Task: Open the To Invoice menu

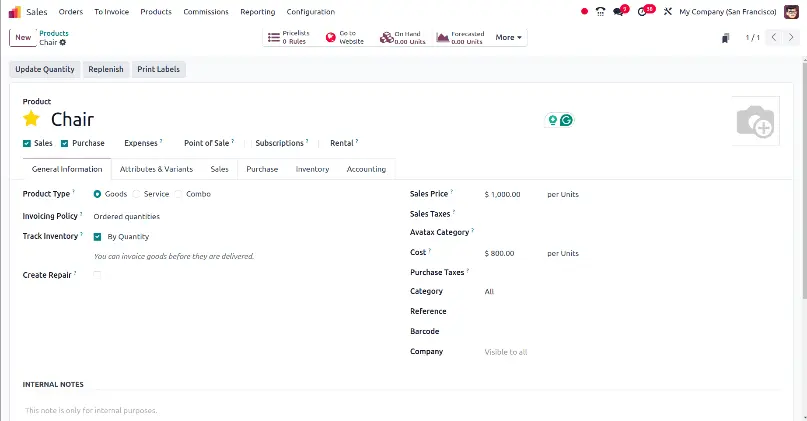Action: 111,11
